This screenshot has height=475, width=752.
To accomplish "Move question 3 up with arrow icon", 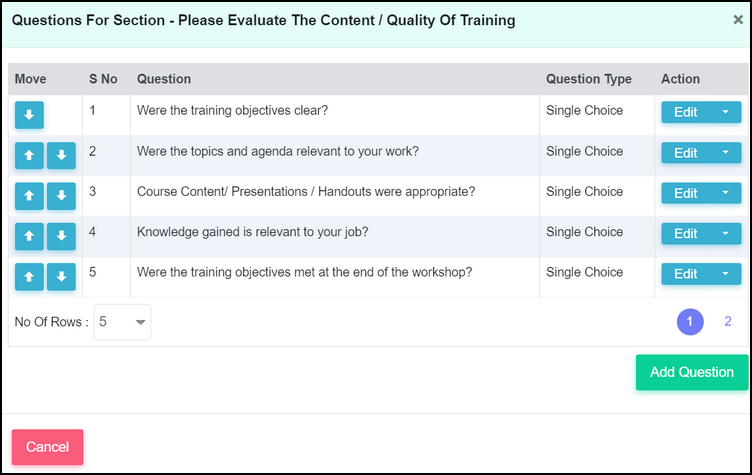I will coord(29,196).
